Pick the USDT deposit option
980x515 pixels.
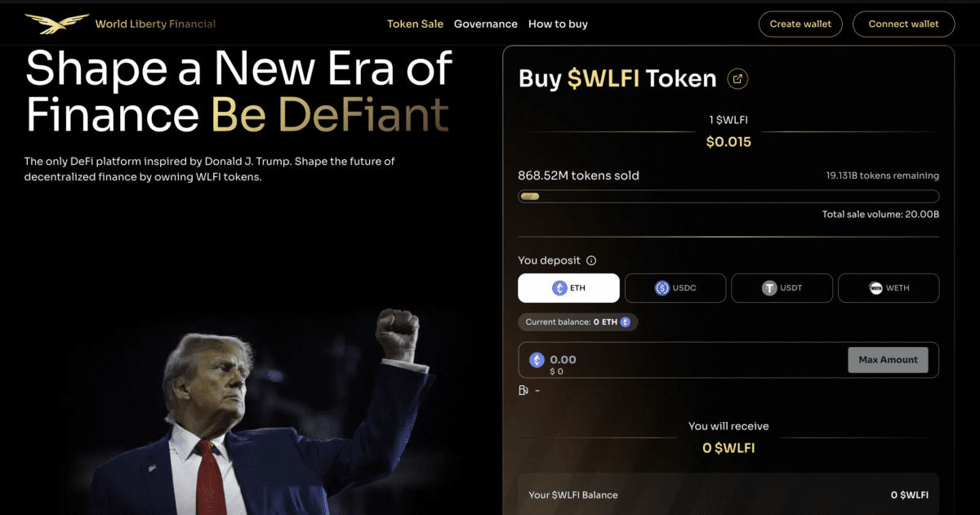pyautogui.click(x=782, y=288)
